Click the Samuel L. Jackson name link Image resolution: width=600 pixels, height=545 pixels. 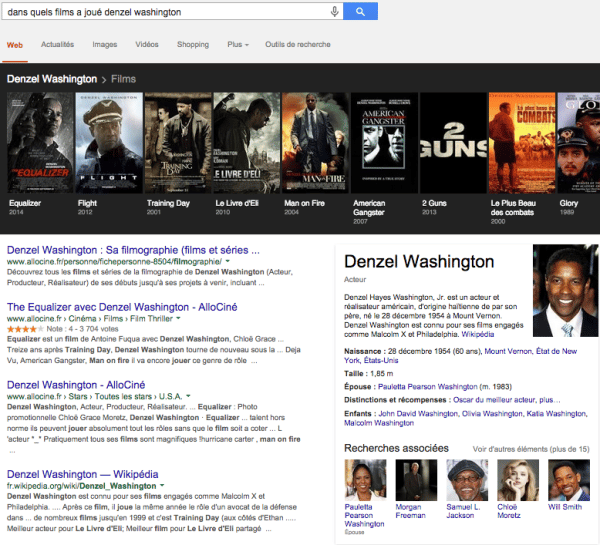[463, 511]
